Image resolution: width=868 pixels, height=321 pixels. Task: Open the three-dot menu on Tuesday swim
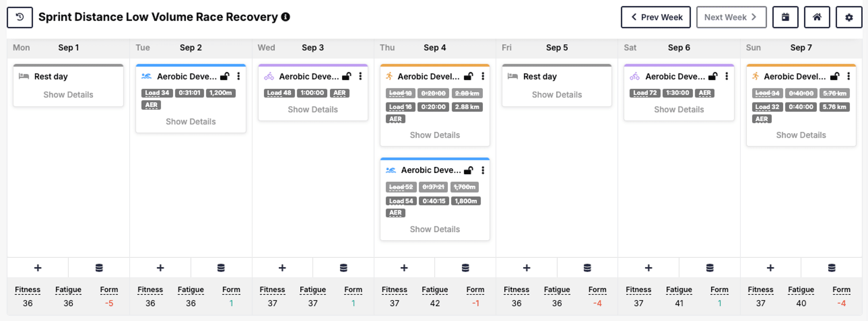tap(239, 76)
